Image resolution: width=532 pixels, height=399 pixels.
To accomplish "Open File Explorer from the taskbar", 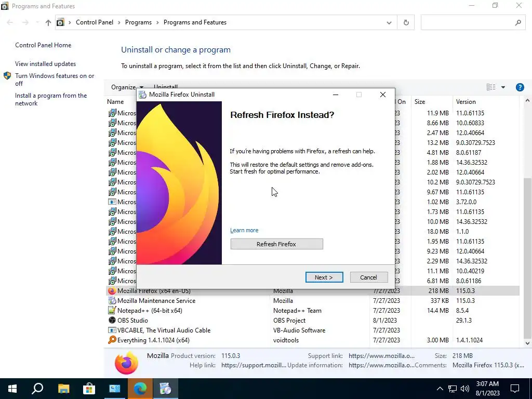I will click(x=63, y=389).
